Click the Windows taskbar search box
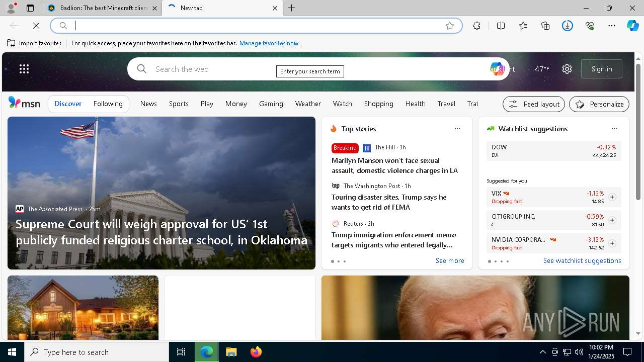Viewport: 644px width, 362px height. [x=97, y=352]
